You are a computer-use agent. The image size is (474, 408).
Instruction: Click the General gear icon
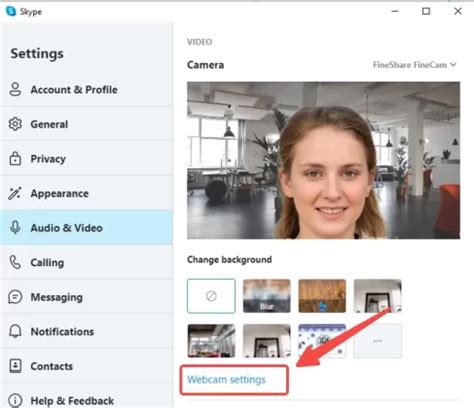pos(15,124)
